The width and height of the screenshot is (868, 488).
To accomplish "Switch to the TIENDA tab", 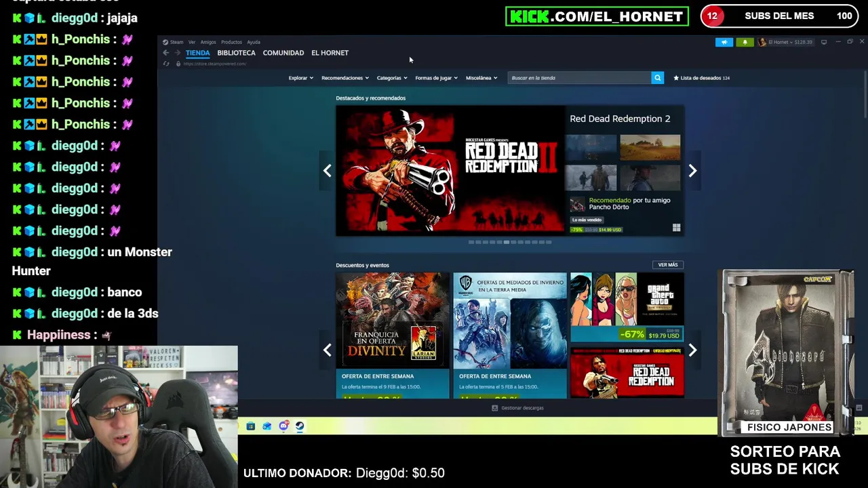I will tap(198, 53).
